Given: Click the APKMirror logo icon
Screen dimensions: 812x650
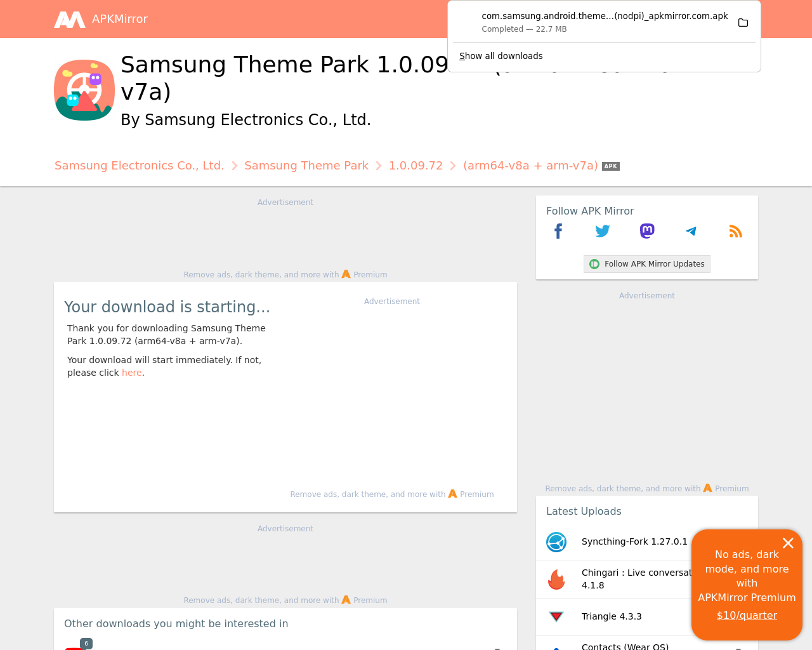Looking at the screenshot, I should click(x=70, y=20).
